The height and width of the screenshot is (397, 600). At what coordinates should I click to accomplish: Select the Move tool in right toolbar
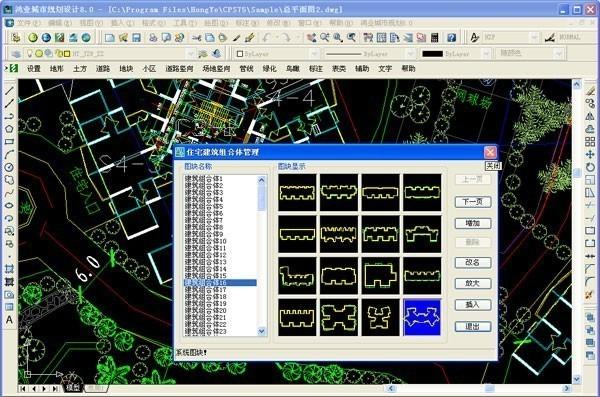click(590, 154)
